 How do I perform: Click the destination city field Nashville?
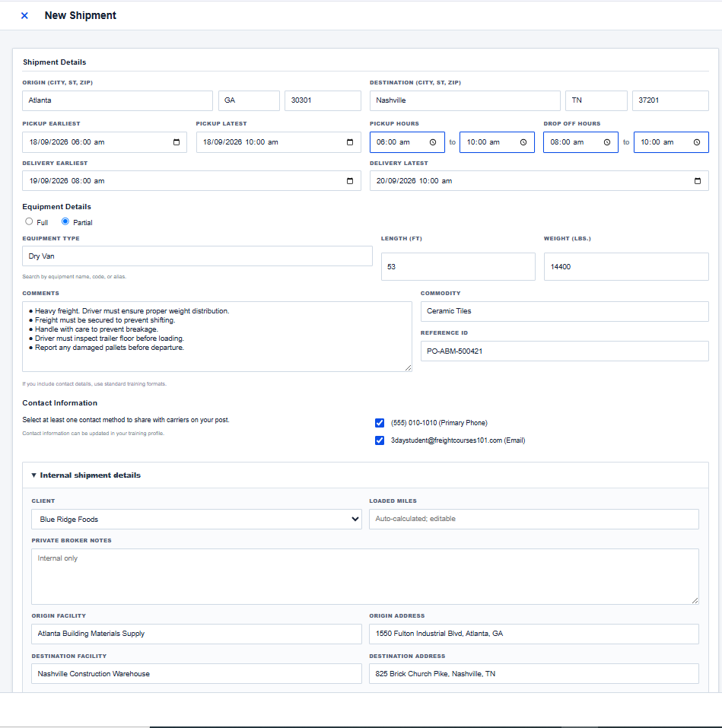[x=465, y=100]
